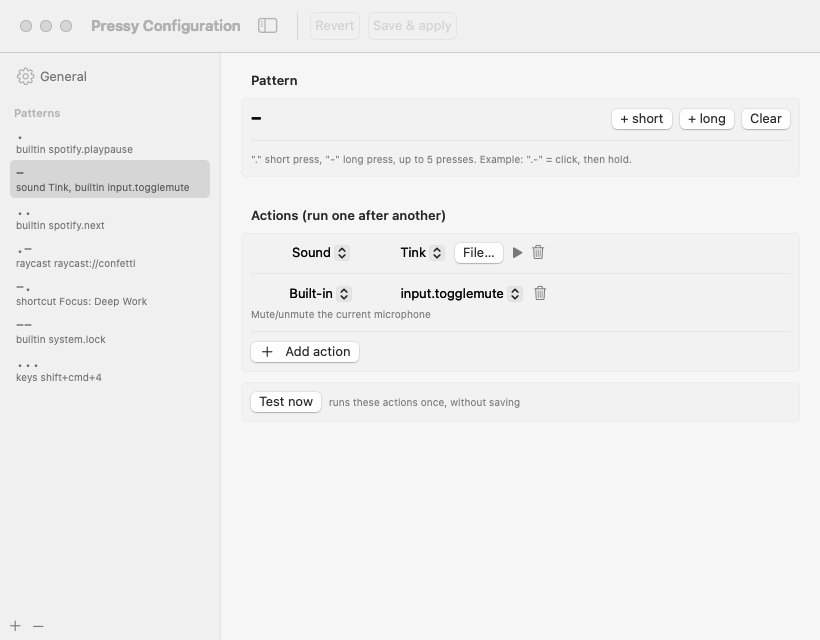The image size is (820, 640).
Task: Delete the Sound action with trash icon
Action: (538, 253)
